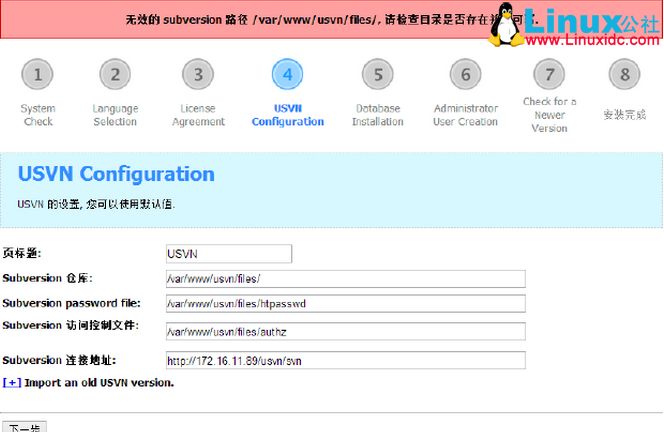Screen dimensions: 664x432
Task: Click the USVN Configuration heading
Action: coord(116,174)
